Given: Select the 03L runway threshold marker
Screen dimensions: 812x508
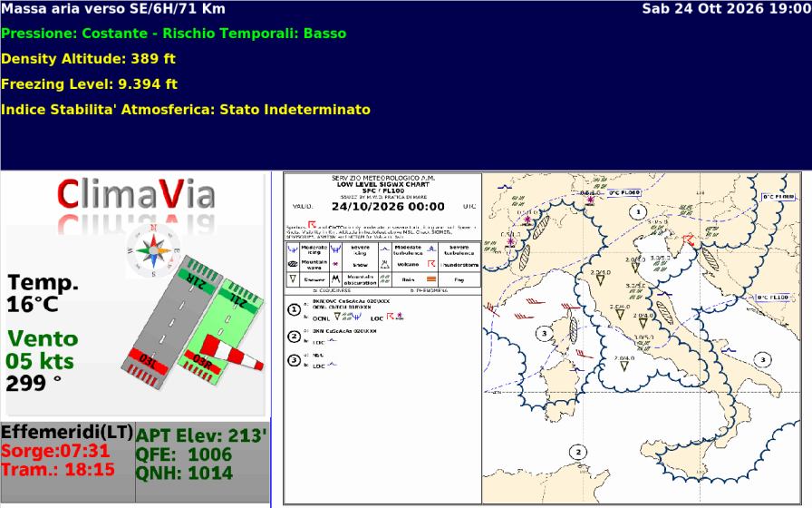Looking at the screenshot, I should [x=148, y=361].
